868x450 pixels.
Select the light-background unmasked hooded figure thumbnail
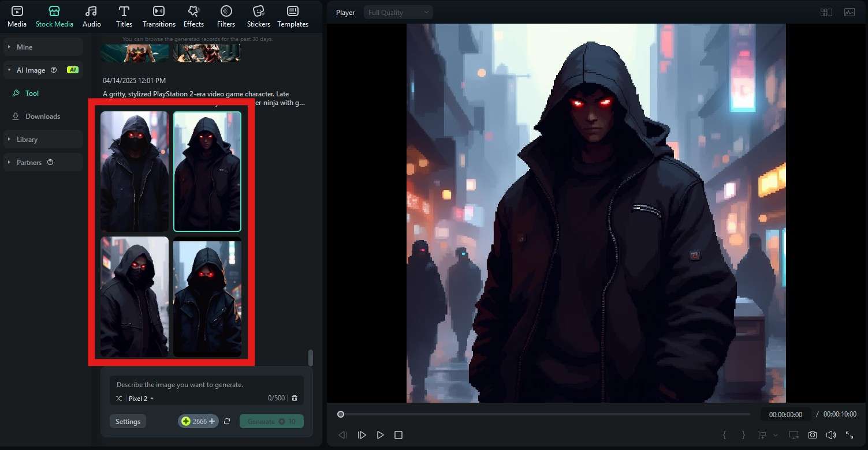click(135, 171)
